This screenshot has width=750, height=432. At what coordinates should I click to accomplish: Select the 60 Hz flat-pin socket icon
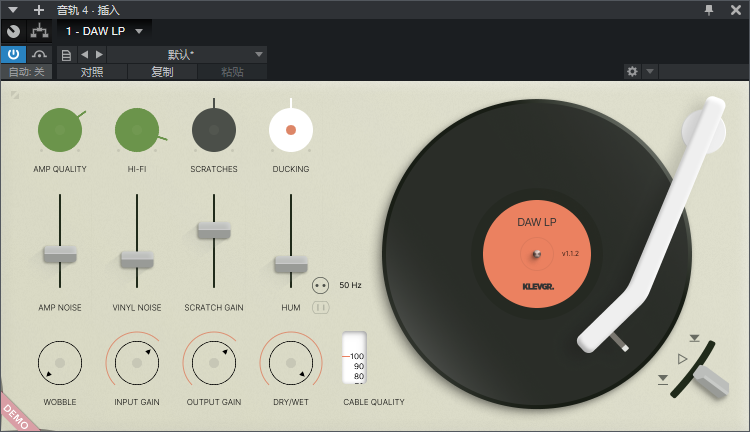click(x=320, y=308)
